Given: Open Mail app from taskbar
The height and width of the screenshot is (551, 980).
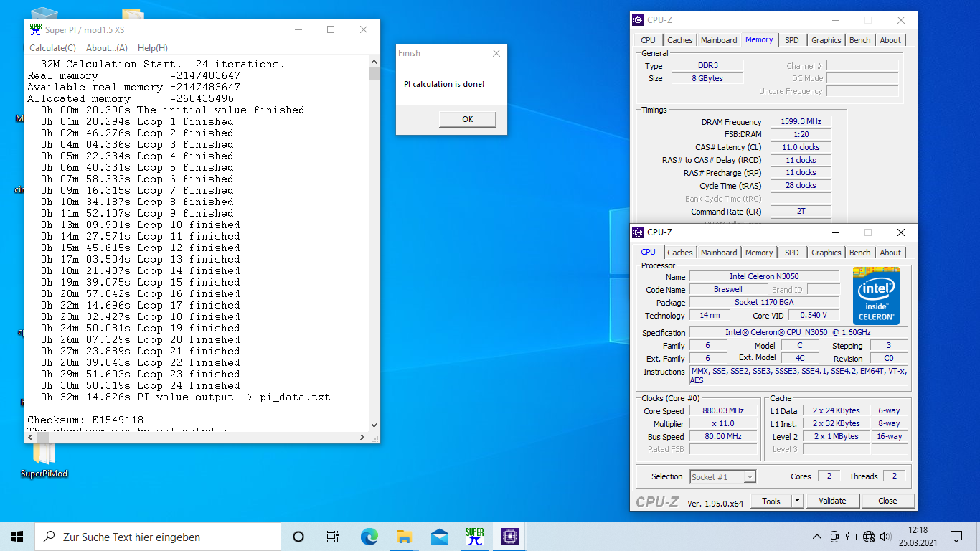Looking at the screenshot, I should [439, 537].
